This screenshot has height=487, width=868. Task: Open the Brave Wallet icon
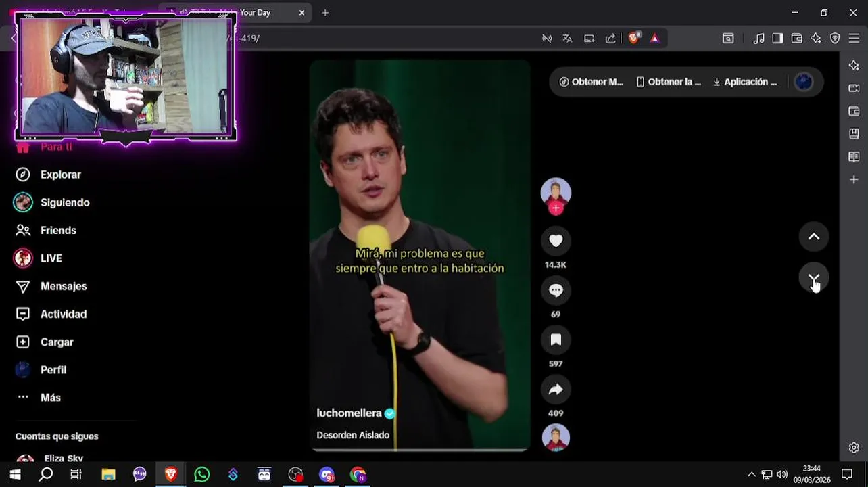click(796, 39)
